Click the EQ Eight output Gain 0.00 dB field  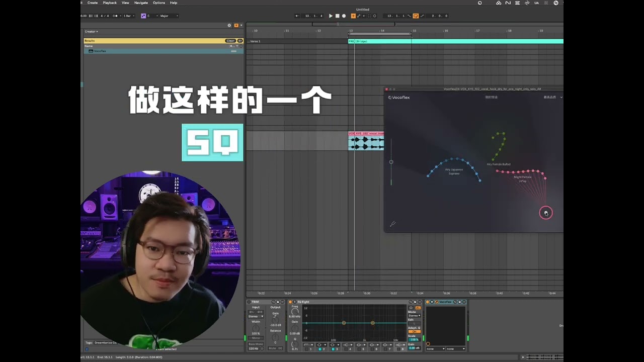coord(414,348)
